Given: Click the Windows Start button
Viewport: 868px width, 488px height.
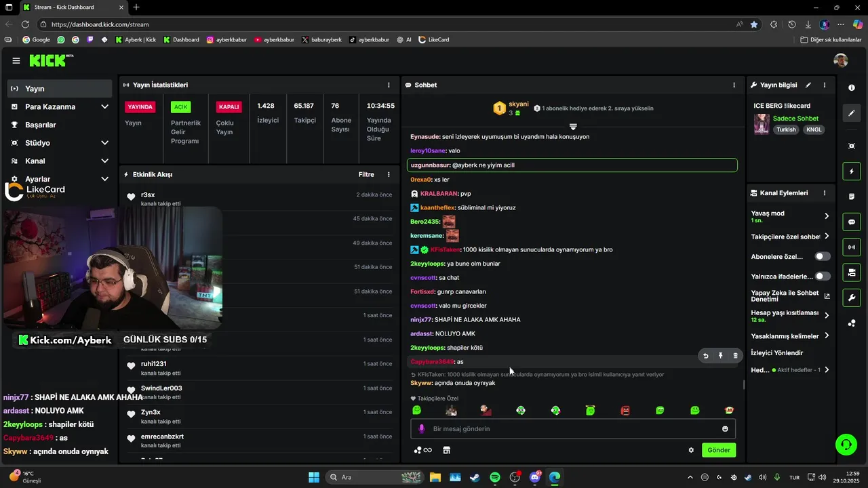Looking at the screenshot, I should tap(314, 477).
